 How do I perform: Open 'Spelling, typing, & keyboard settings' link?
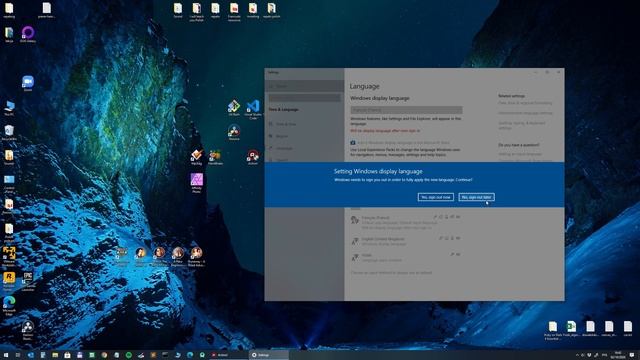point(522,125)
